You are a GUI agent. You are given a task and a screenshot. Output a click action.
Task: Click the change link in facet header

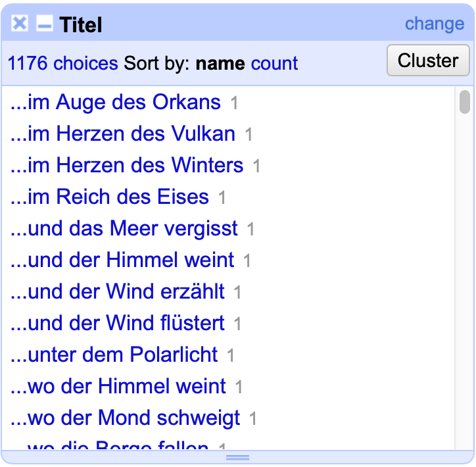click(x=435, y=24)
